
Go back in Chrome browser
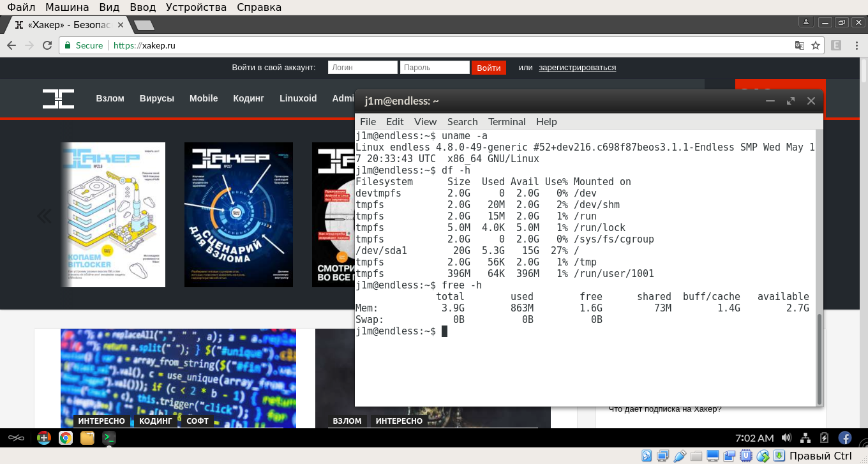tap(11, 45)
